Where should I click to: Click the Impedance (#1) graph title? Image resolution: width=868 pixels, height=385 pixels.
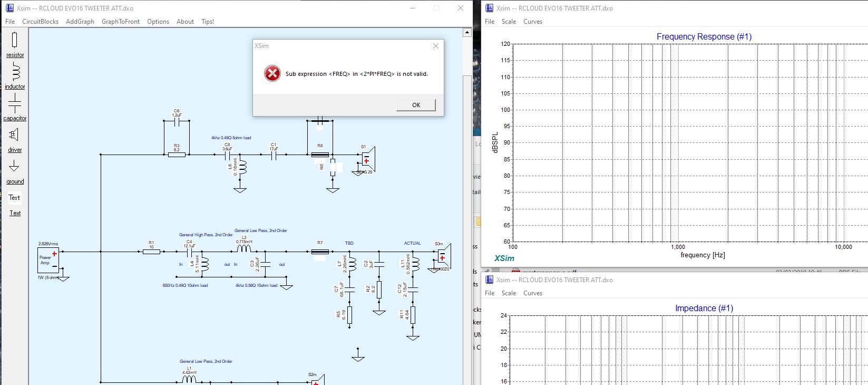coord(704,308)
